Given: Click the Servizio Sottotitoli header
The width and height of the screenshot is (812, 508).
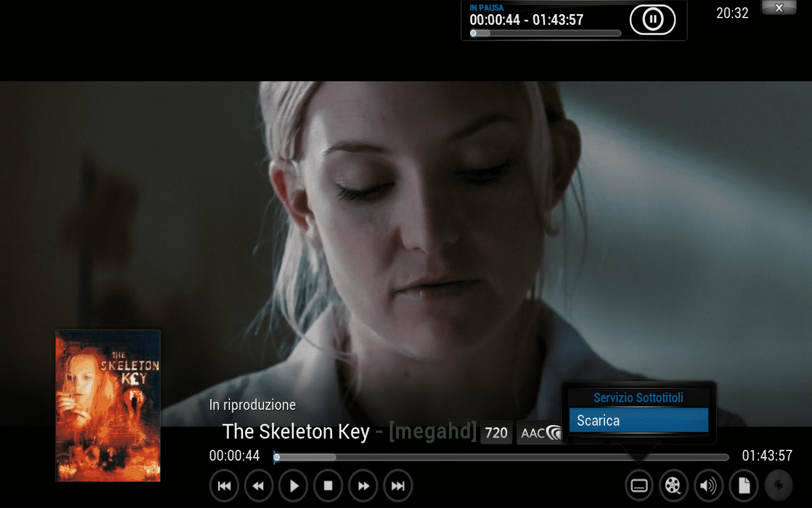Looking at the screenshot, I should click(638, 397).
